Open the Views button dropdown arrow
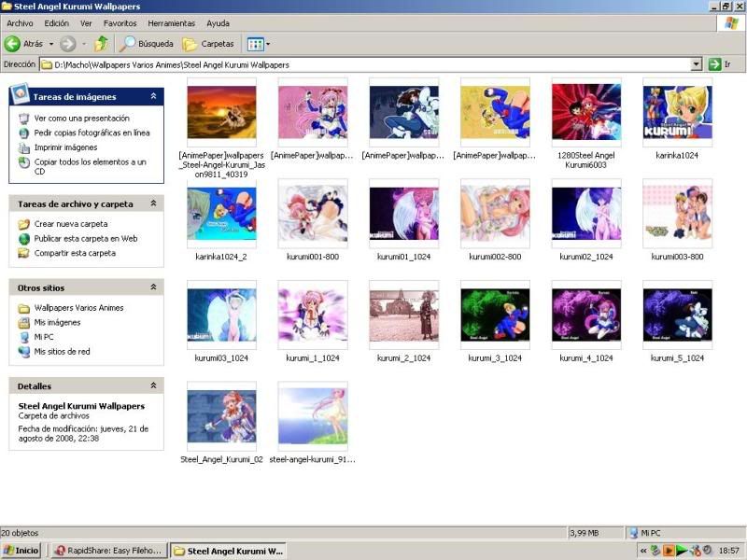The height and width of the screenshot is (560, 747). [x=268, y=44]
